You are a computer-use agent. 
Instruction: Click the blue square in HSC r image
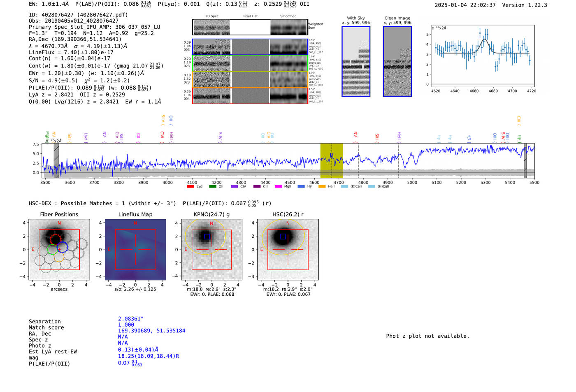(283, 237)
